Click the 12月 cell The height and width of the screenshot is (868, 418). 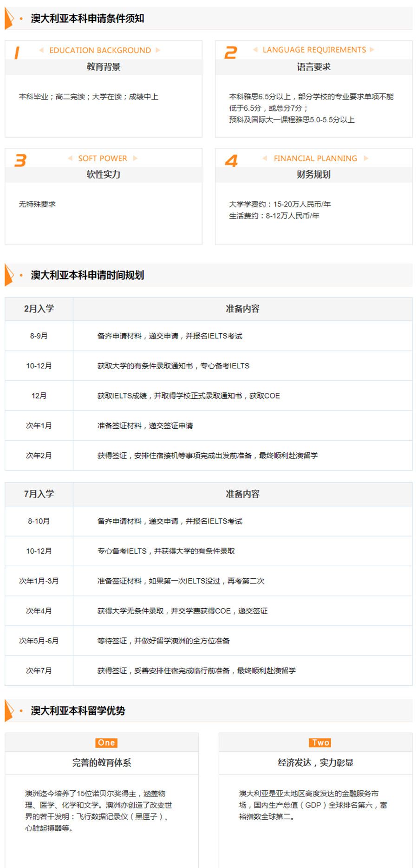[39, 396]
